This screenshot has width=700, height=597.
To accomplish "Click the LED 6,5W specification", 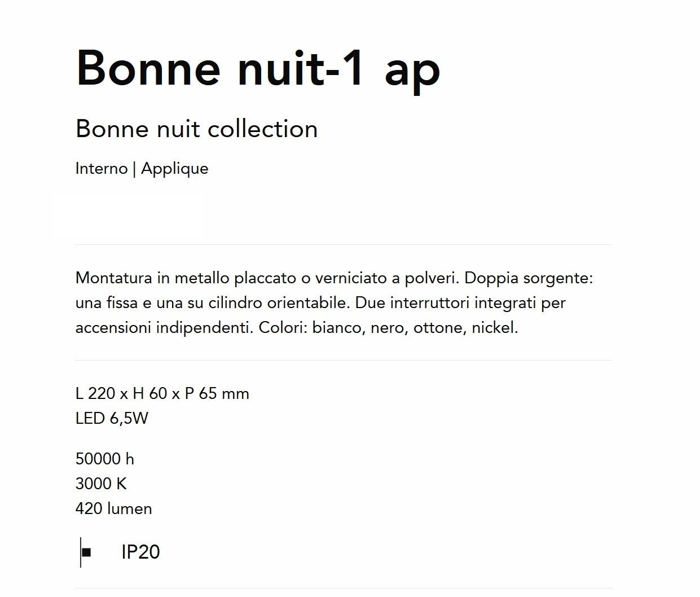I will coord(112,418).
